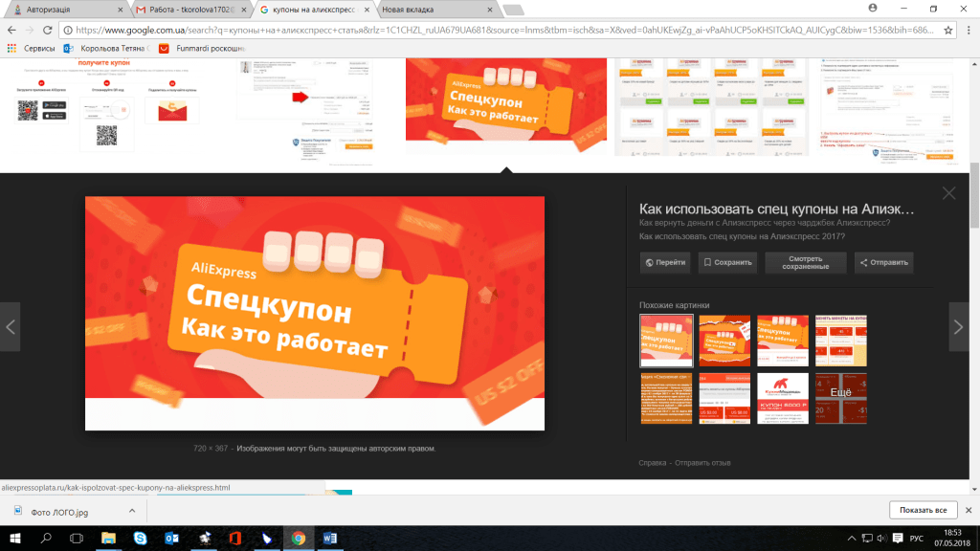View site information icon in address bar
Image resolution: width=980 pixels, height=551 pixels.
tap(68, 30)
